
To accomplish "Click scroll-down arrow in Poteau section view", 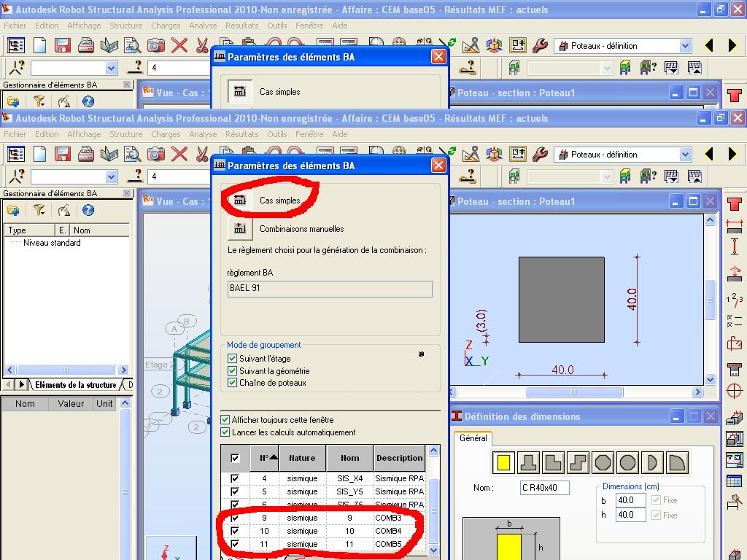I will (711, 379).
